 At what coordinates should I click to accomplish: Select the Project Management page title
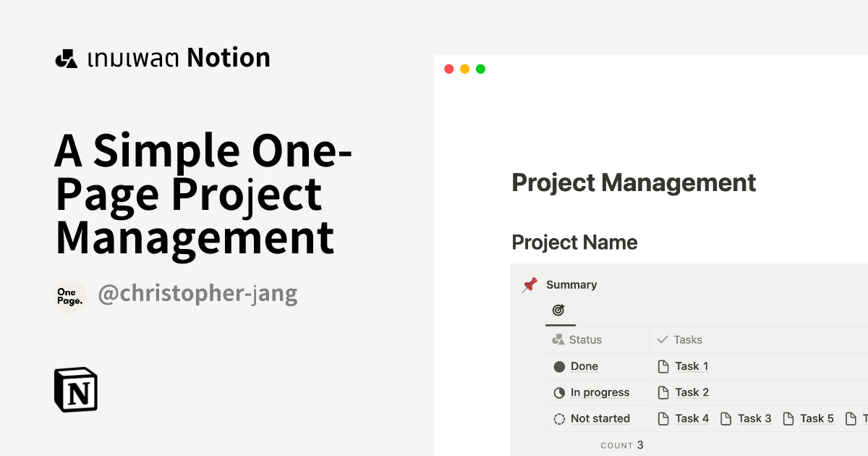(634, 182)
